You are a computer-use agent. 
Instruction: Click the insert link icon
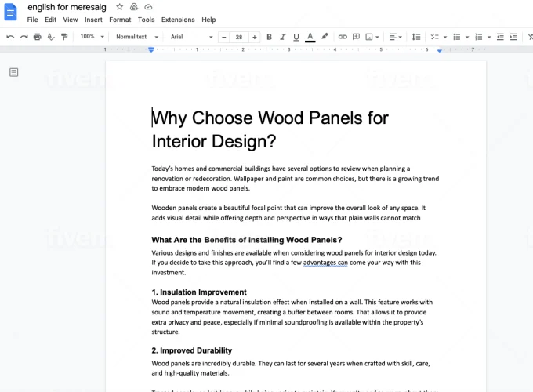coord(341,37)
